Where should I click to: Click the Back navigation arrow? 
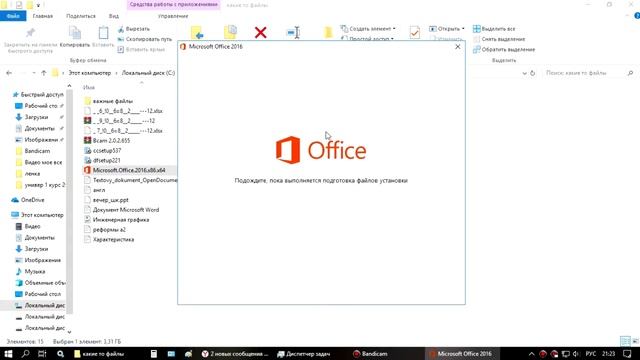click(9, 73)
